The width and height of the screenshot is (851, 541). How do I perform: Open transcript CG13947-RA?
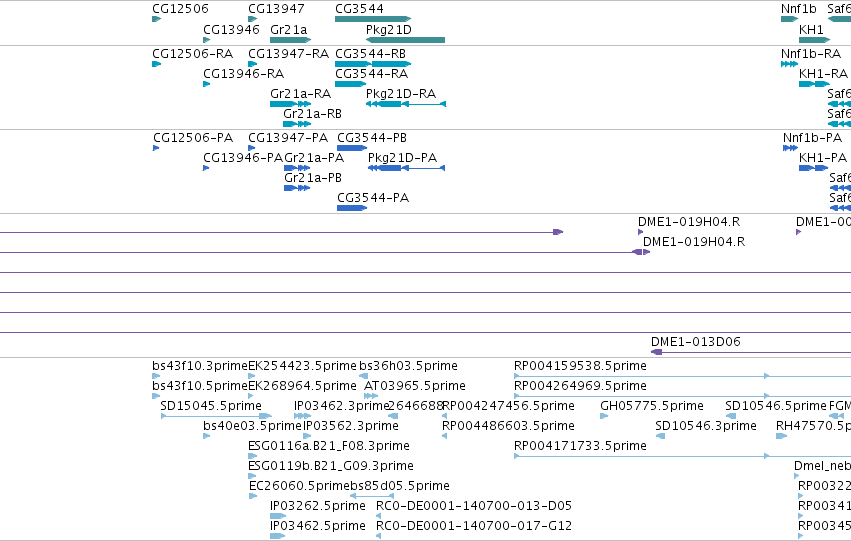click(252, 64)
